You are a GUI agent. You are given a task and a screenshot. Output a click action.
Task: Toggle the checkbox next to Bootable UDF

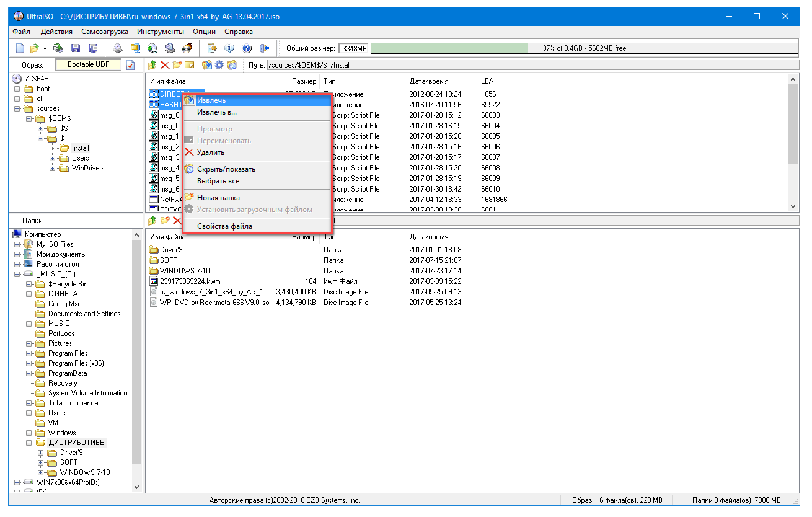pyautogui.click(x=130, y=65)
